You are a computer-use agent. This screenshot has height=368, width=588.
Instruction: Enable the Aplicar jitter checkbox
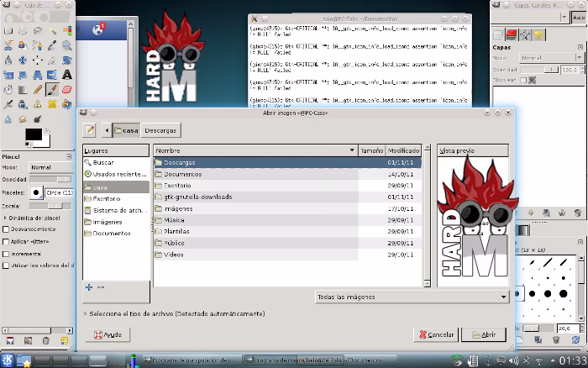(6, 242)
